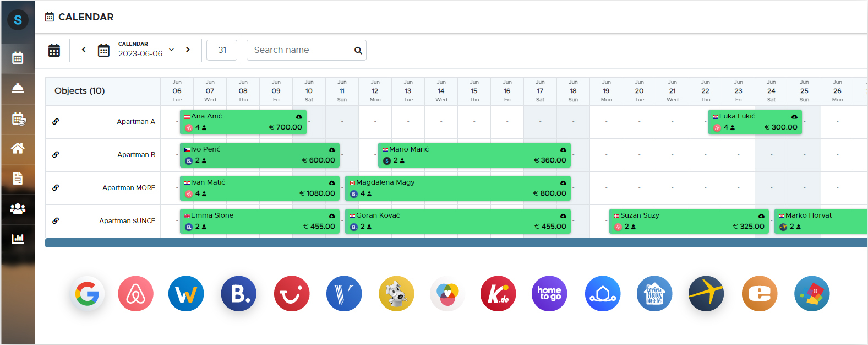This screenshot has height=345, width=868.
Task: Click the S logo avatar
Action: [x=18, y=20]
